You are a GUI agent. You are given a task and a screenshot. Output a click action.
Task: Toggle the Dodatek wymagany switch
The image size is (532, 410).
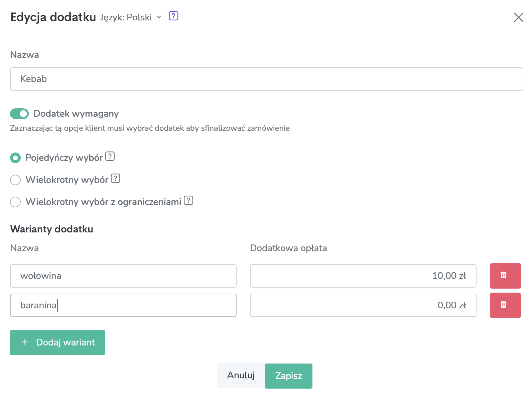click(19, 114)
